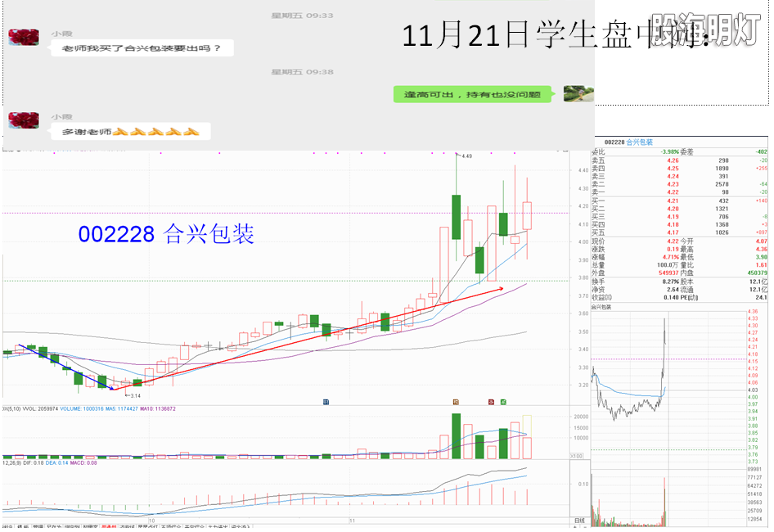Click the MACD indicator label
This screenshot has height=532, width=774.
(85, 463)
